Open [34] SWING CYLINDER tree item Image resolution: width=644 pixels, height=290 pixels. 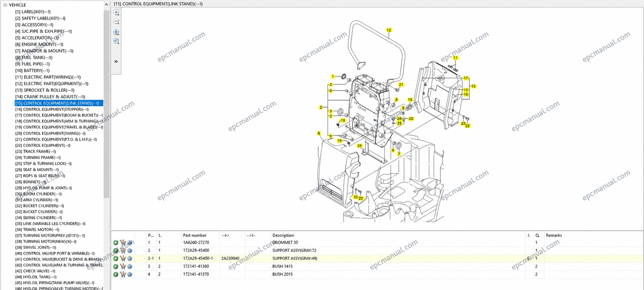click(x=39, y=217)
